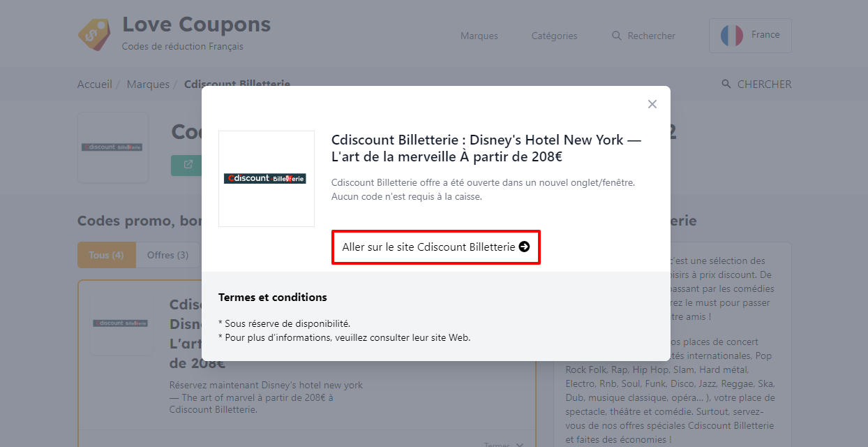The width and height of the screenshot is (868, 447).
Task: Switch to the Offres (3) tab
Action: 167,255
